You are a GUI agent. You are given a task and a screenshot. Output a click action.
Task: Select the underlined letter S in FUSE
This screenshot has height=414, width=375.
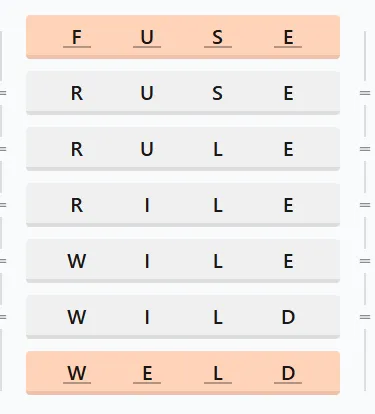pos(218,37)
